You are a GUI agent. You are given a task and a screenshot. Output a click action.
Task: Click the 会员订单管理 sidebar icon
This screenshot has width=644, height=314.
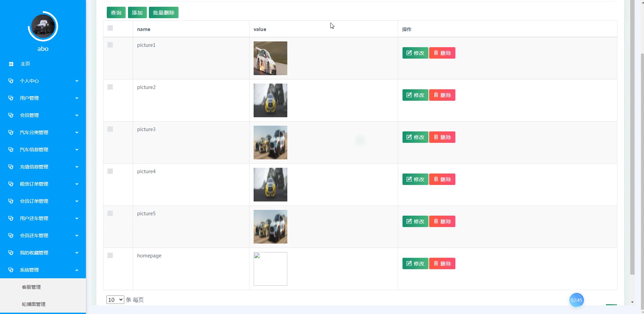[x=11, y=201]
